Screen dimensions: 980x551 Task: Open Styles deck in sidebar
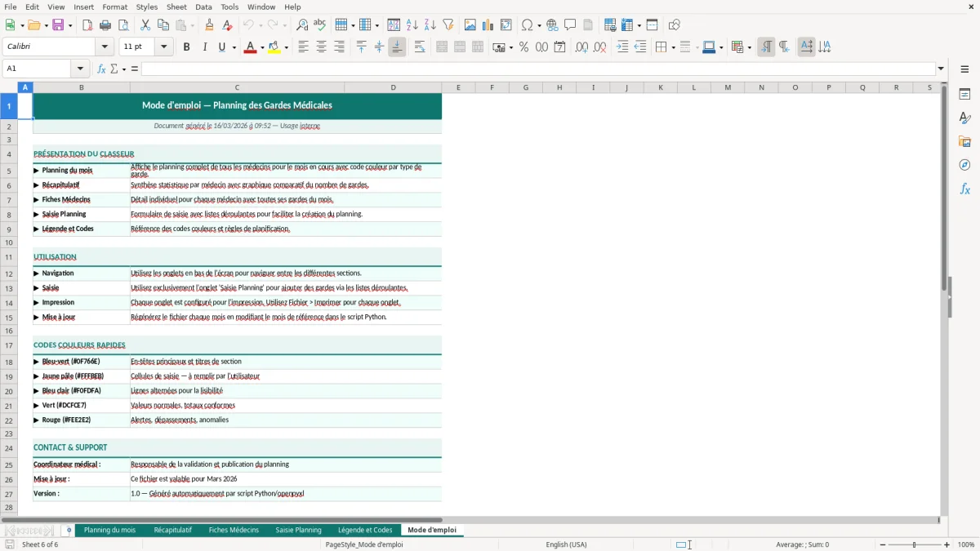click(x=964, y=118)
